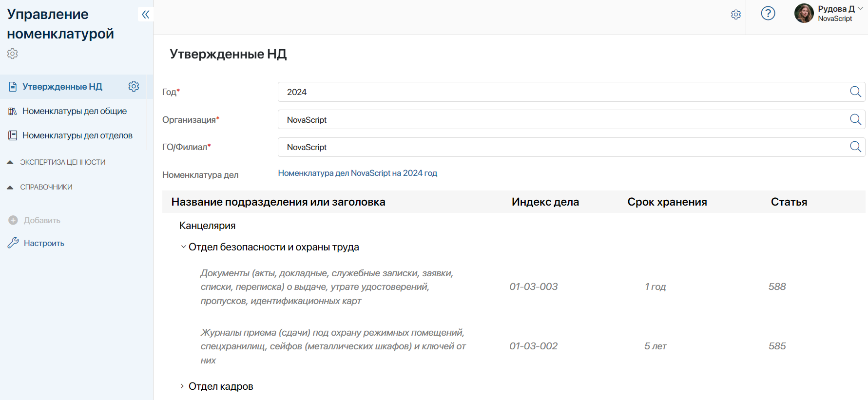Open Номенклатуры дел общие in sidebar

click(x=74, y=111)
